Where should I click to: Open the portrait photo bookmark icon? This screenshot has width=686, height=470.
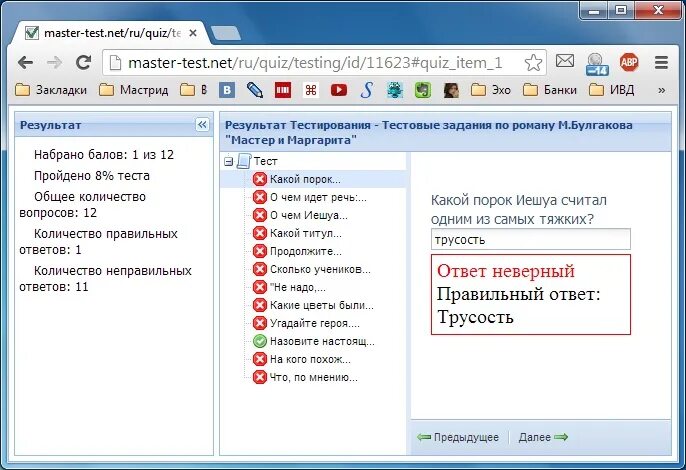[x=451, y=90]
